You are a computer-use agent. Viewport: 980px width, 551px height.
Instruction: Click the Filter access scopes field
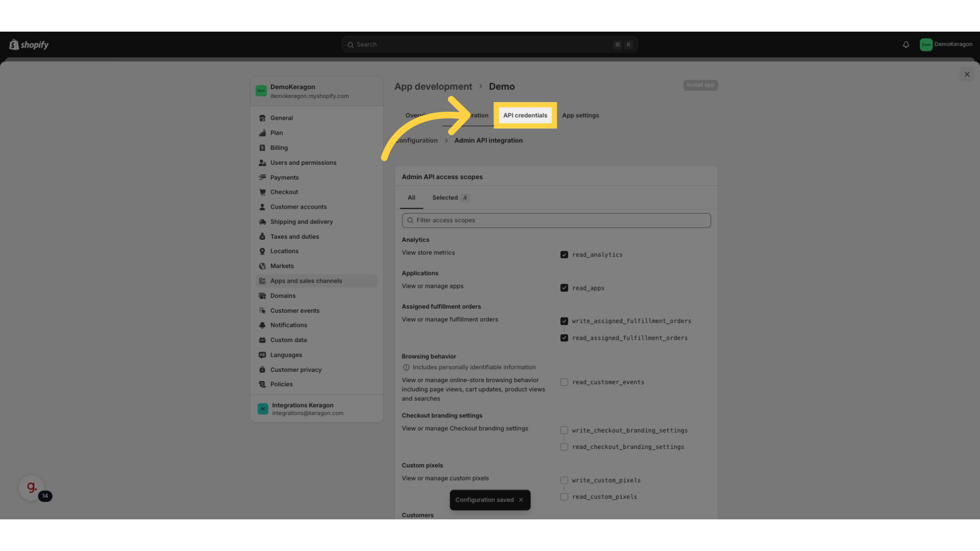(556, 220)
